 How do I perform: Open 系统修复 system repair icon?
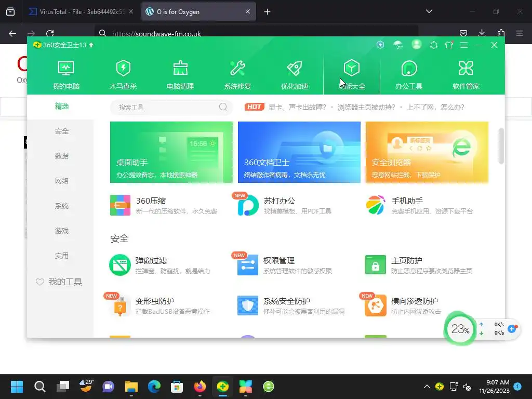(237, 75)
